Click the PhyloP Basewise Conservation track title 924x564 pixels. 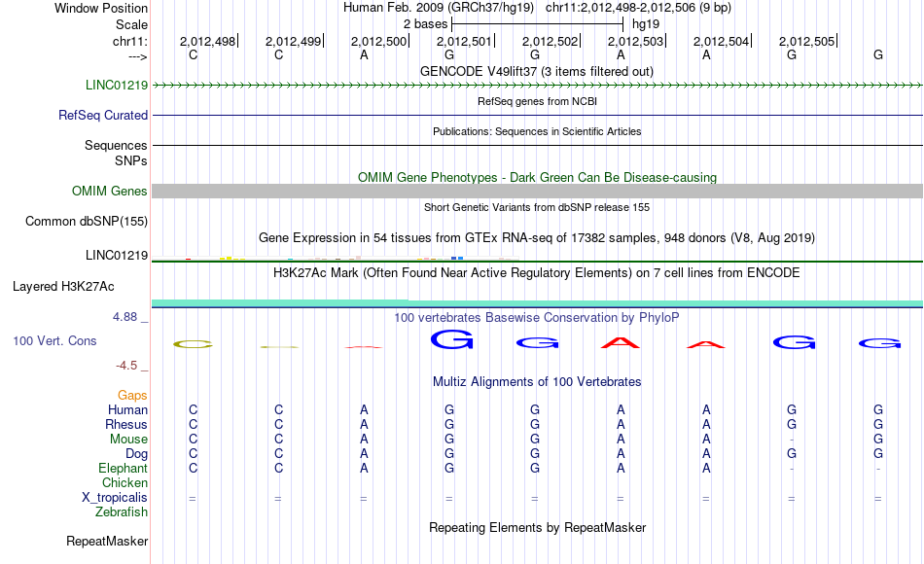click(x=537, y=318)
